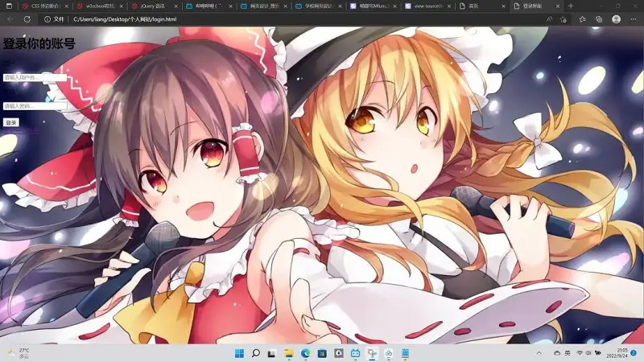Open the Notepad icon on the taskbar
This screenshot has width=644, height=362.
(x=406, y=353)
